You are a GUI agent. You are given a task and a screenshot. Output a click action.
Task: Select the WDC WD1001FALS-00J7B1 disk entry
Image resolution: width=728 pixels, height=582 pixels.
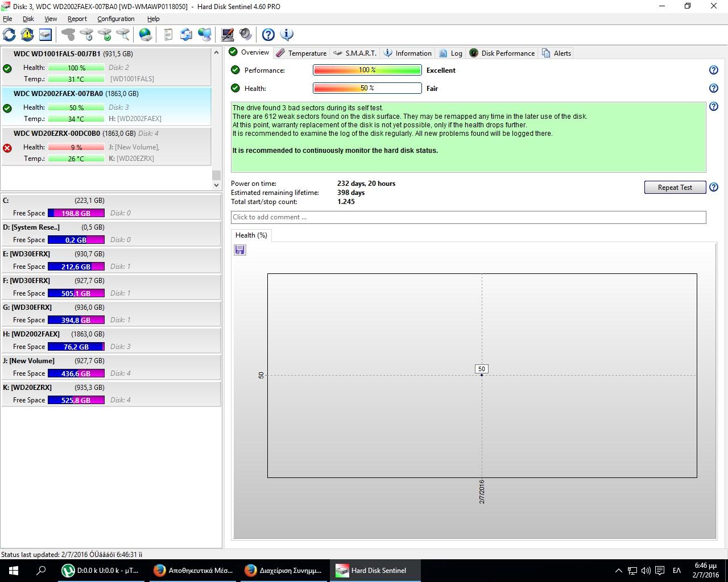106,66
